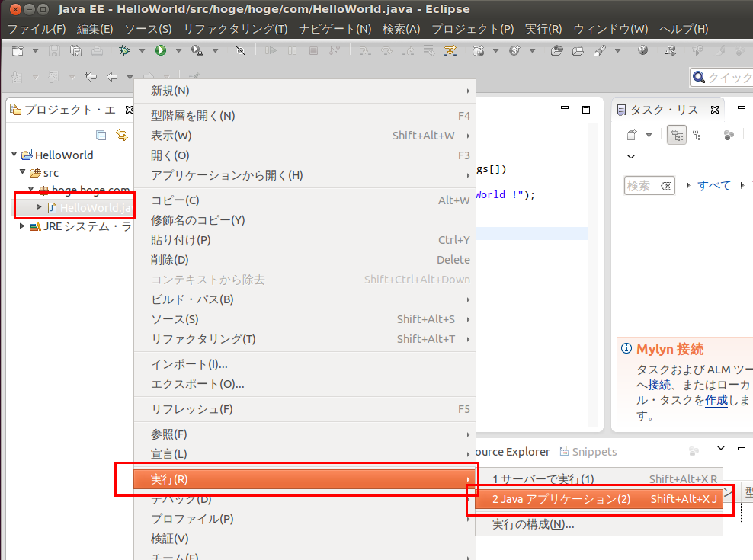
Task: Click the Search flashlight toolbar icon
Action: (x=600, y=50)
